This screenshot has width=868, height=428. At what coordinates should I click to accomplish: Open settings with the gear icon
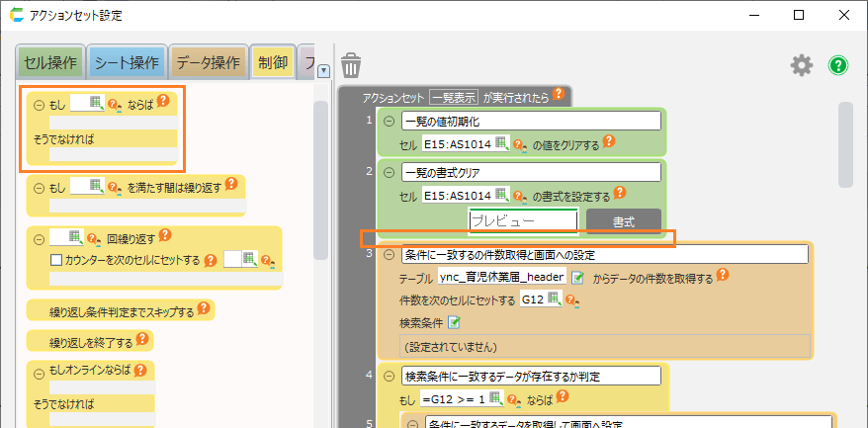(801, 65)
